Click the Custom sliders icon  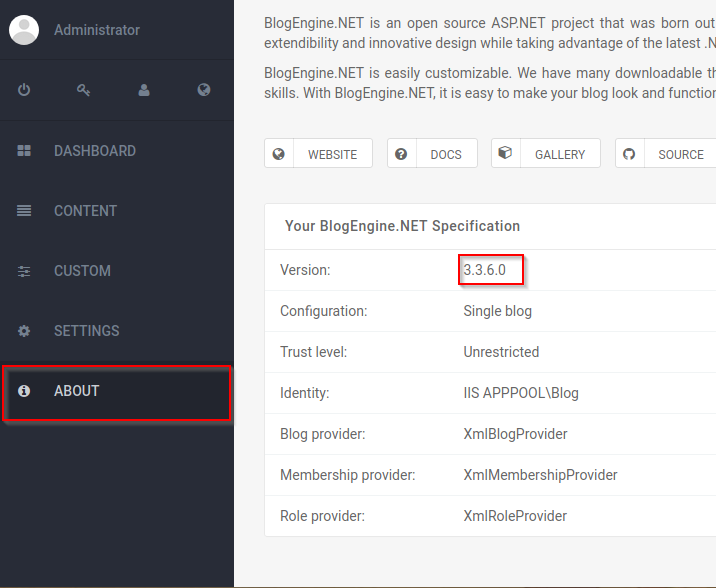click(24, 271)
